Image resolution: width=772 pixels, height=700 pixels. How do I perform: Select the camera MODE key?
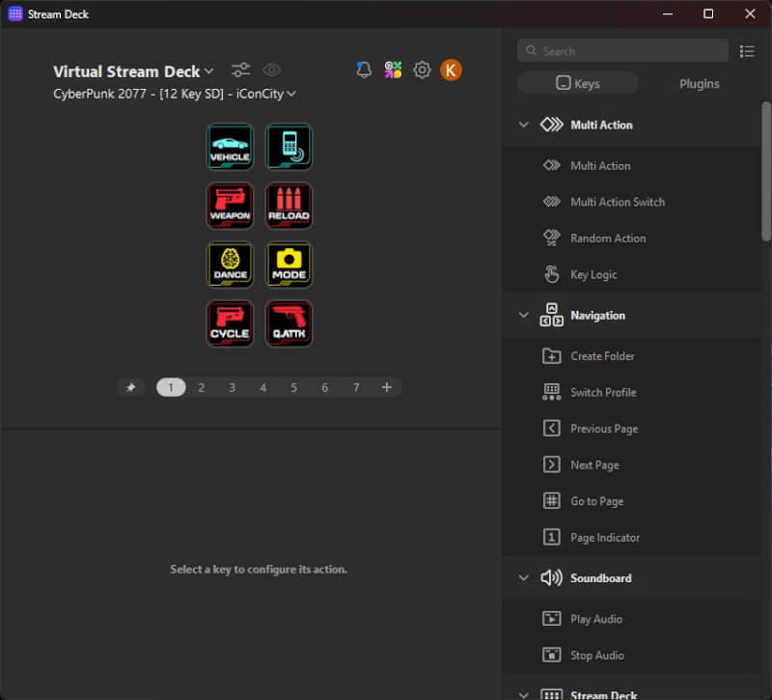click(x=289, y=265)
